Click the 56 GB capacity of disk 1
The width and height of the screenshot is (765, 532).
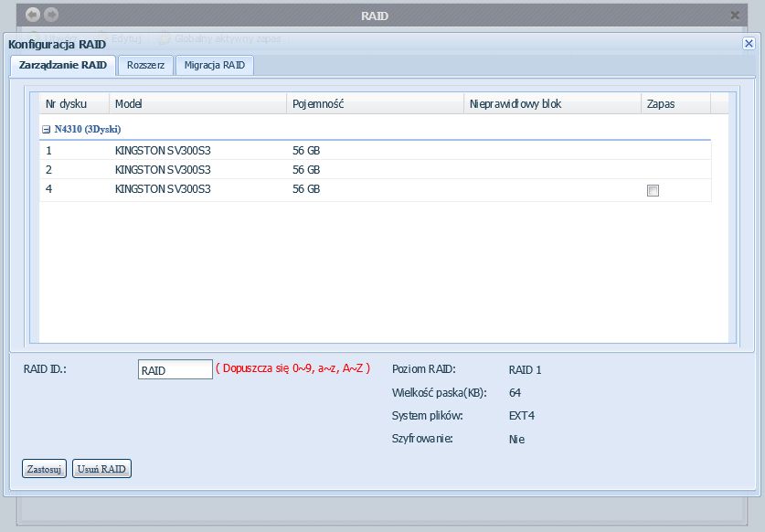[x=306, y=150]
